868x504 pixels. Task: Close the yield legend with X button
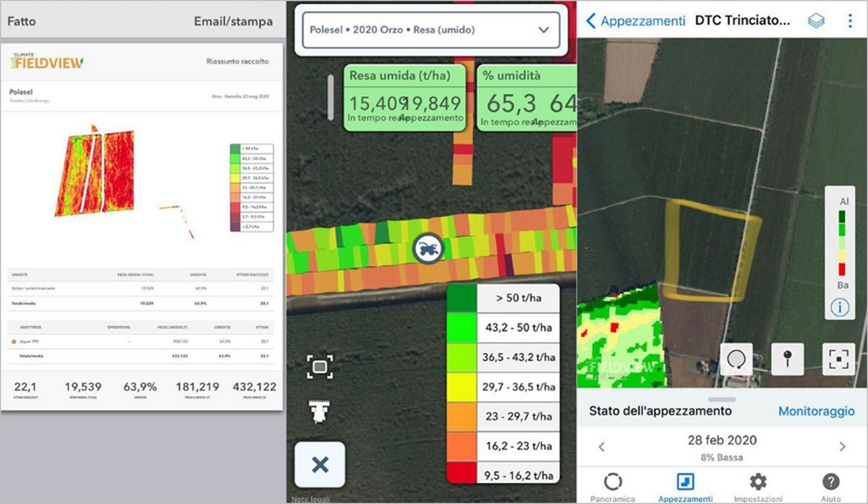point(319,464)
